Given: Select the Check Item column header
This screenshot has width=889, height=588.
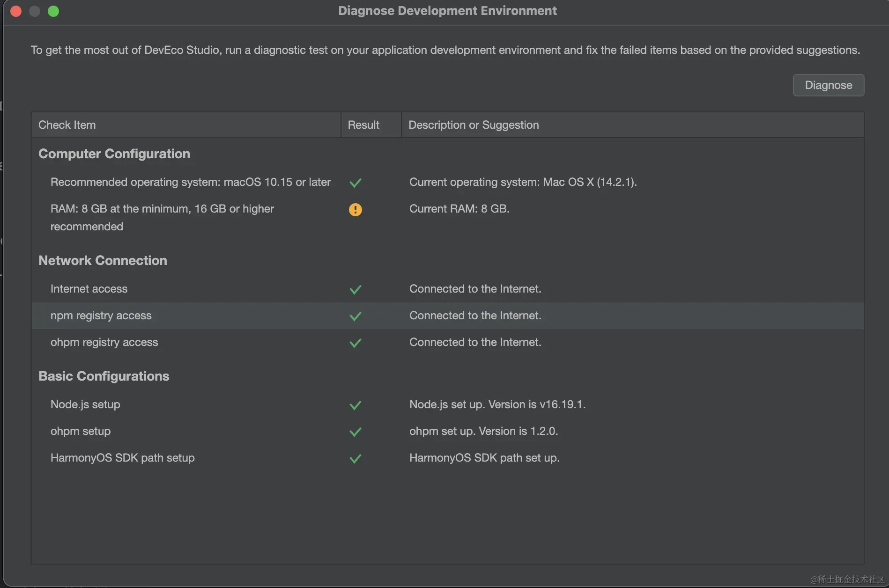Looking at the screenshot, I should tap(67, 125).
